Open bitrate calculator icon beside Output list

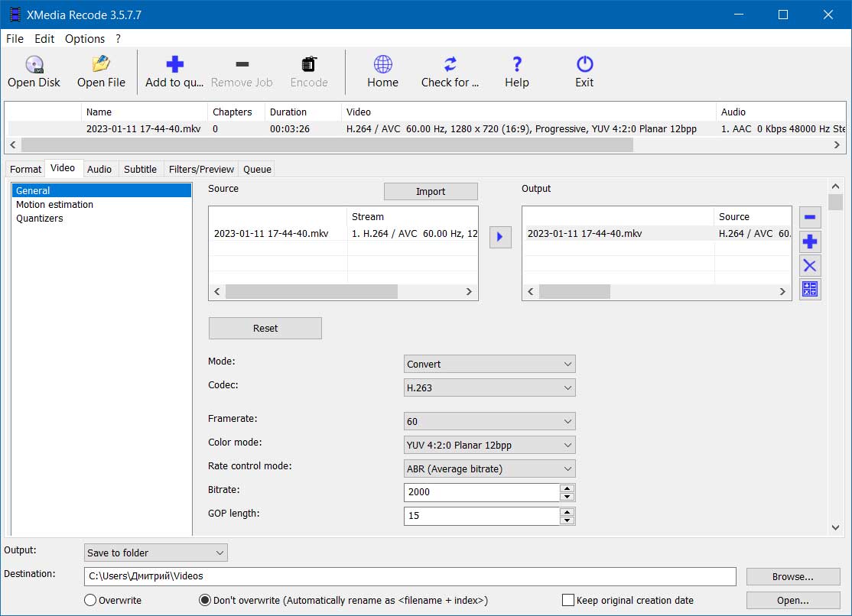(810, 290)
